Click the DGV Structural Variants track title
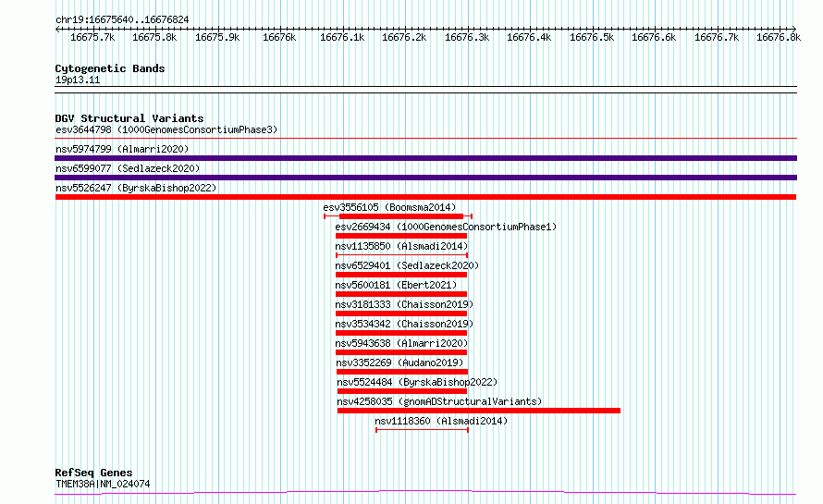Viewport: 823px width, 504px height. 129,118
